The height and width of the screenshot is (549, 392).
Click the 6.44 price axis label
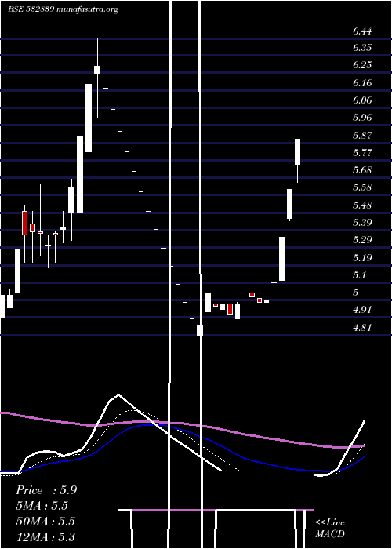click(362, 31)
